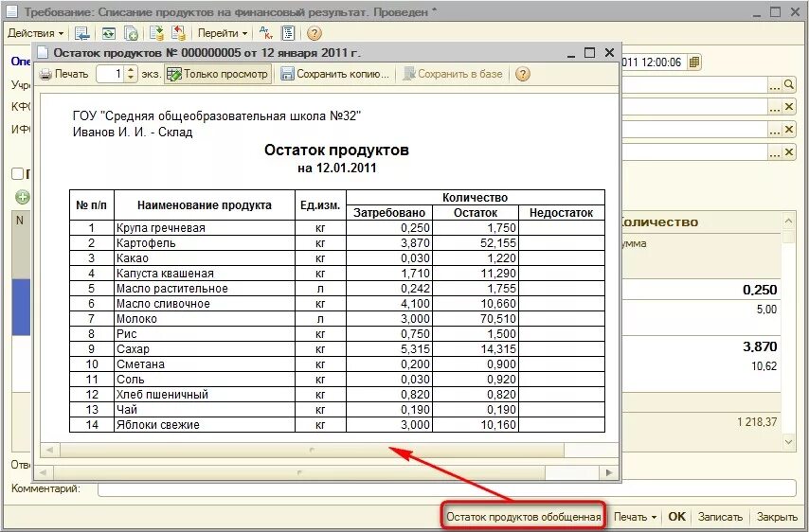Click the copy-document icon with green plus
The height and width of the screenshot is (532, 809).
point(131,33)
